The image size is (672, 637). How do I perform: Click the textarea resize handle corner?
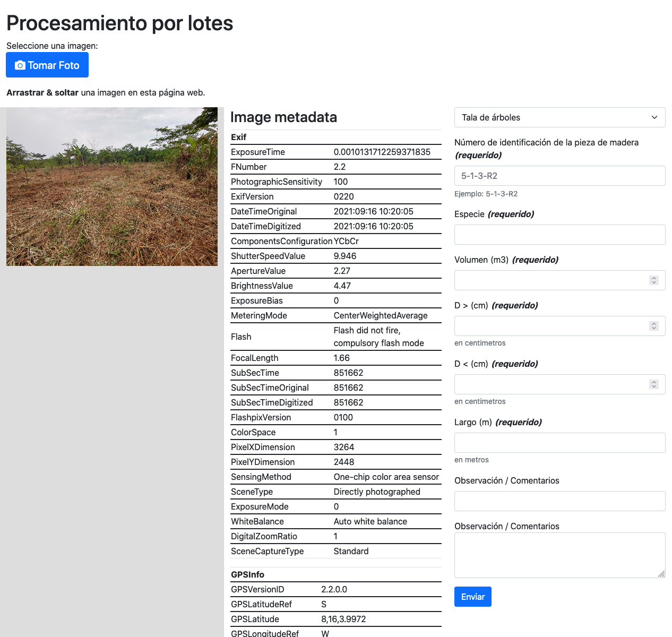661,574
